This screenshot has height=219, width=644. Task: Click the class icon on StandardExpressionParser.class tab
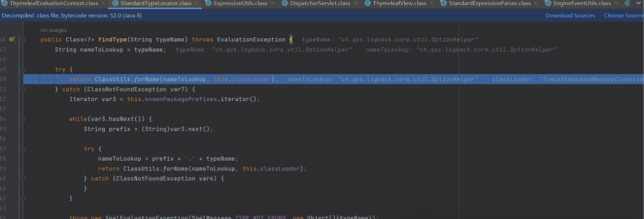[x=443, y=4]
